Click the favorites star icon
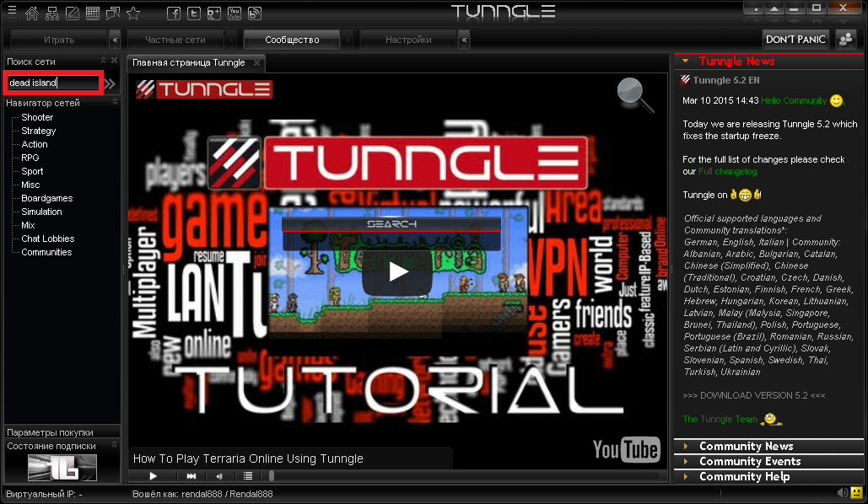 click(x=133, y=13)
